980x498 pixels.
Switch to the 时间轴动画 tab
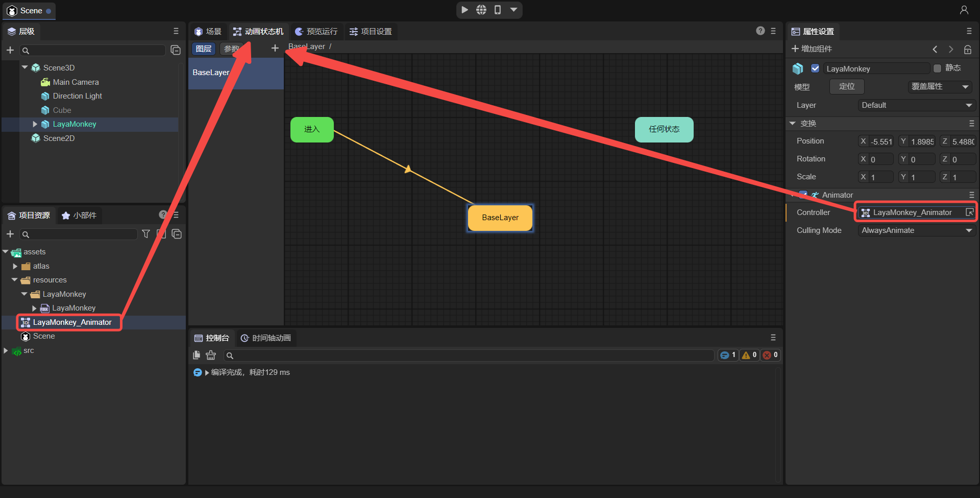click(266, 338)
